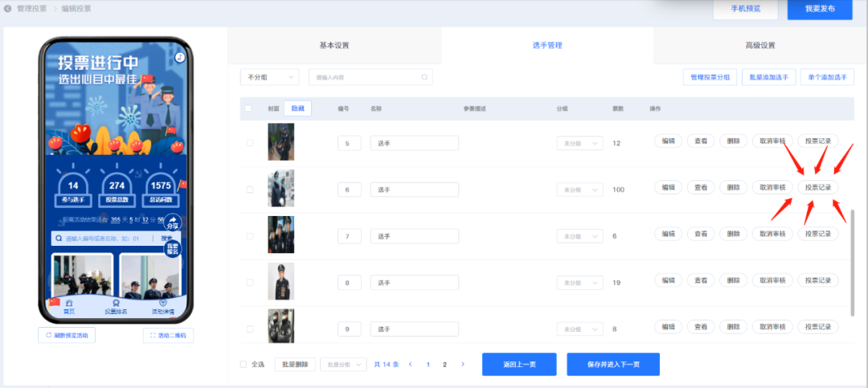Image resolution: width=868 pixels, height=388 pixels.
Task: Click 投票记录 for contestant 5
Action: tap(817, 141)
